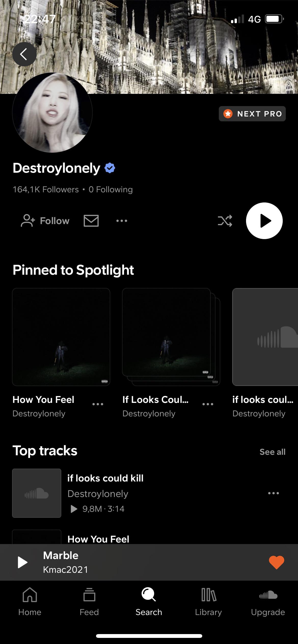Viewport: 298px width, 644px height.
Task: Toggle shuffle playback for Destroylonely
Action: point(225,221)
